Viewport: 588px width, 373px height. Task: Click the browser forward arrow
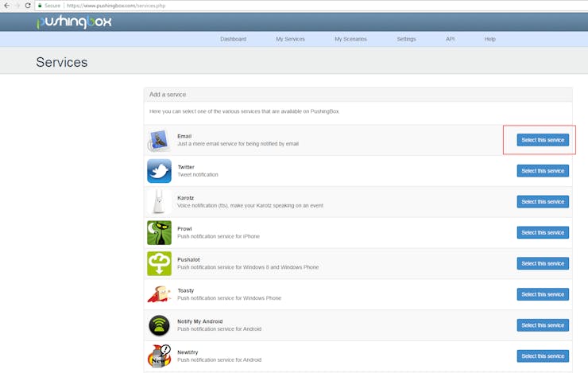tap(17, 6)
